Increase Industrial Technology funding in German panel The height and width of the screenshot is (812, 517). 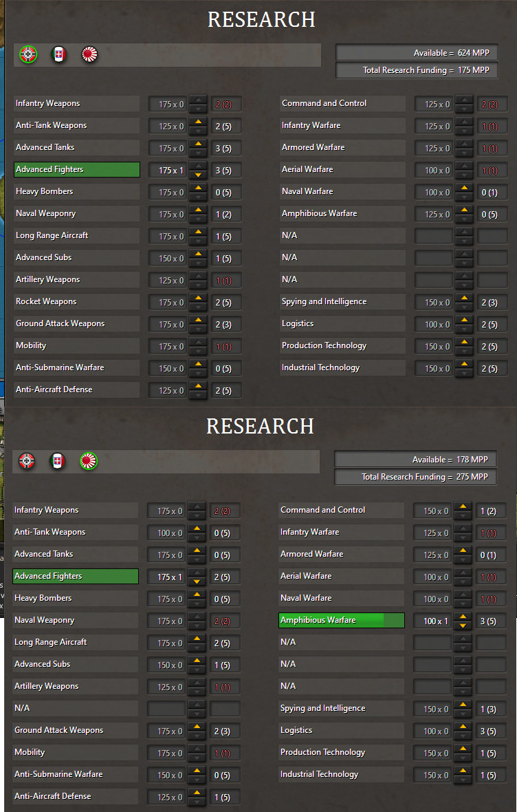pyautogui.click(x=464, y=364)
